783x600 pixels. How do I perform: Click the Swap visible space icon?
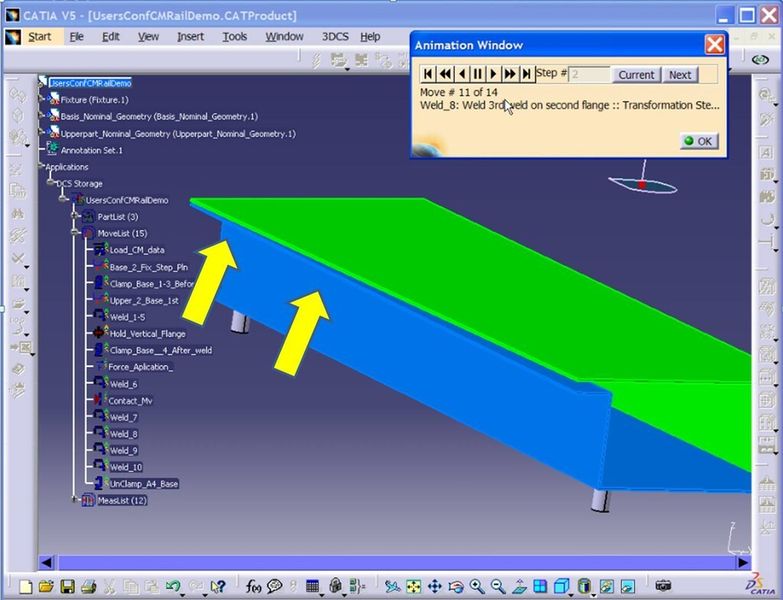628,586
